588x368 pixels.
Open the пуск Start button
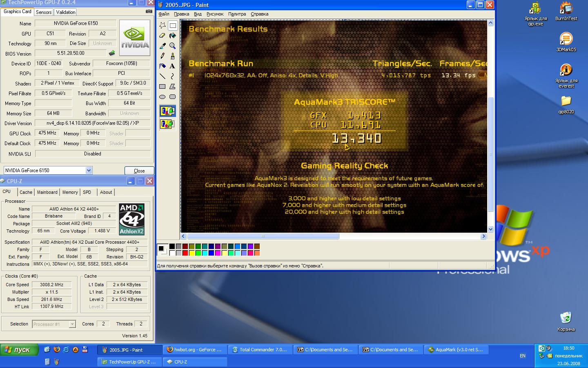(19, 350)
